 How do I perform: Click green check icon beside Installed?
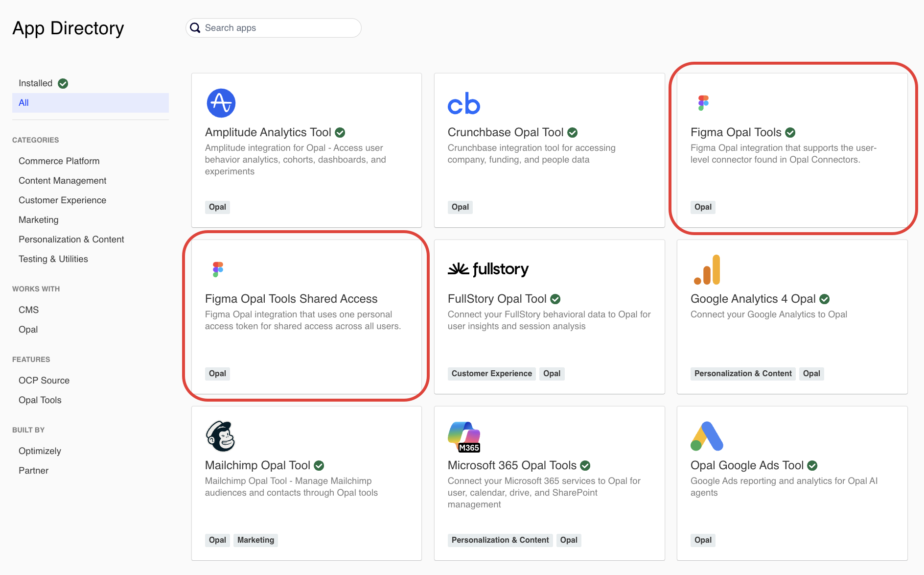63,83
